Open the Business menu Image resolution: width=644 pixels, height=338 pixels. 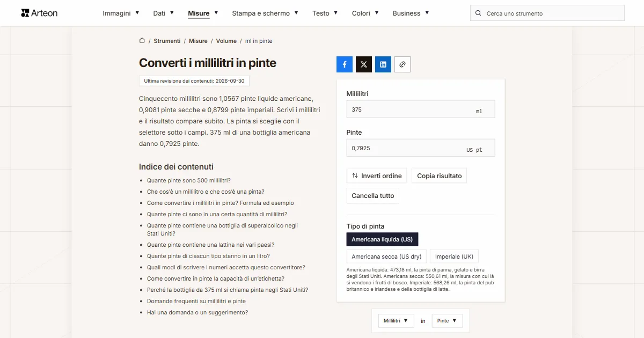[x=411, y=13]
